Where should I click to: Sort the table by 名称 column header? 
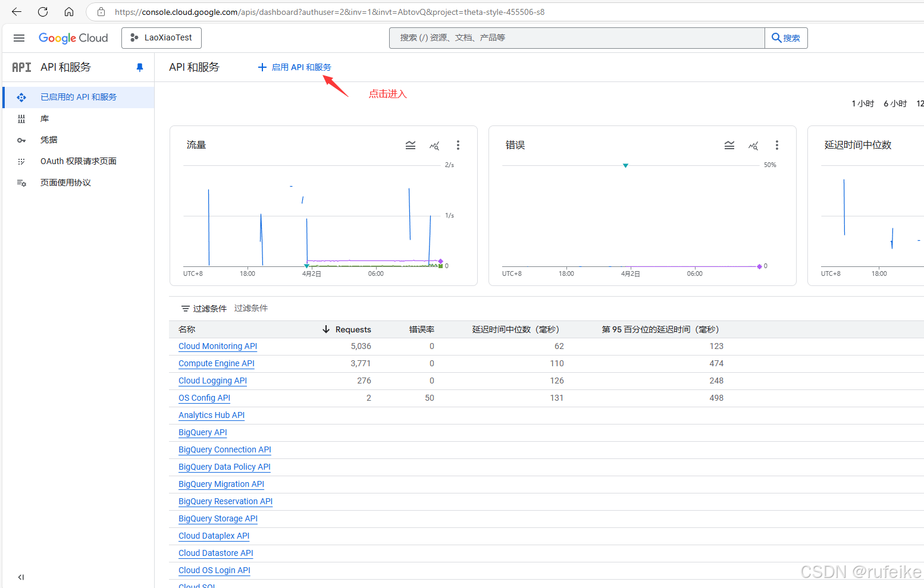[x=187, y=329]
